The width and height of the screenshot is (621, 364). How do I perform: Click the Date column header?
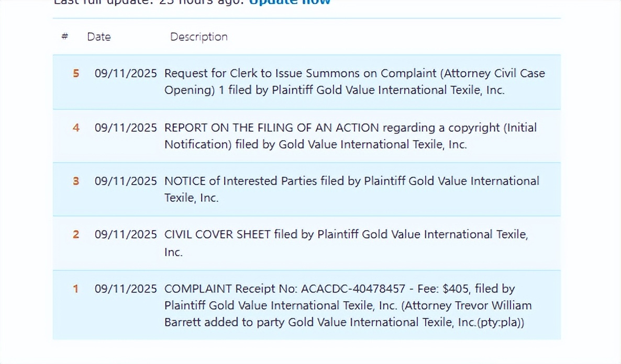(99, 37)
